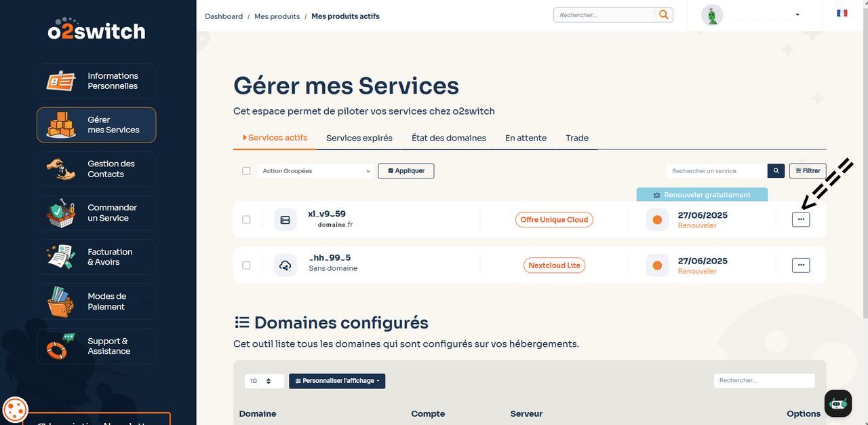Check the _hh_99_5 service checkbox
This screenshot has width=868, height=425.
tap(246, 265)
